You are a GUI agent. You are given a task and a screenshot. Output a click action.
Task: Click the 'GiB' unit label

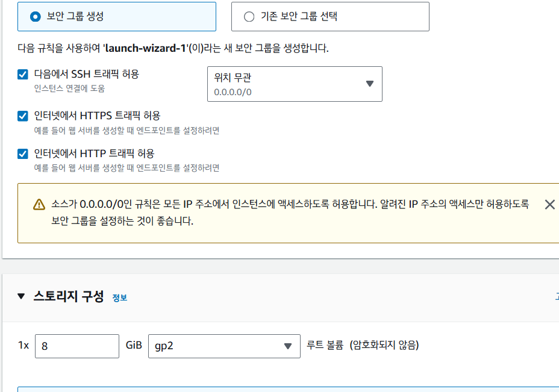pyautogui.click(x=134, y=346)
